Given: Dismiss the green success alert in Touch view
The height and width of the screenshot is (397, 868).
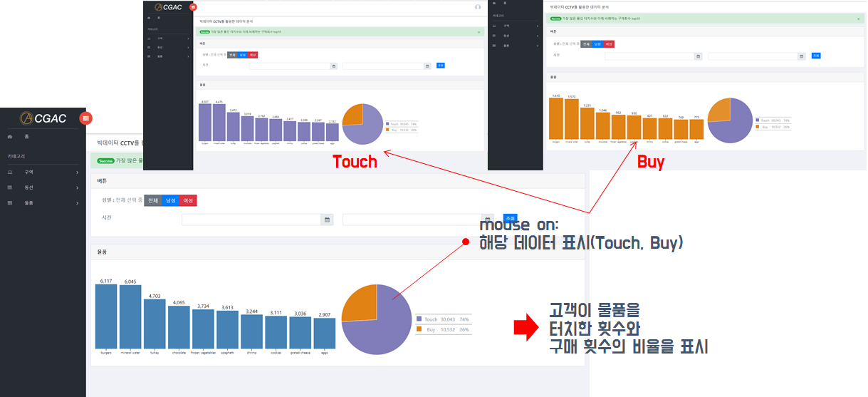Looking at the screenshot, I should (x=479, y=32).
